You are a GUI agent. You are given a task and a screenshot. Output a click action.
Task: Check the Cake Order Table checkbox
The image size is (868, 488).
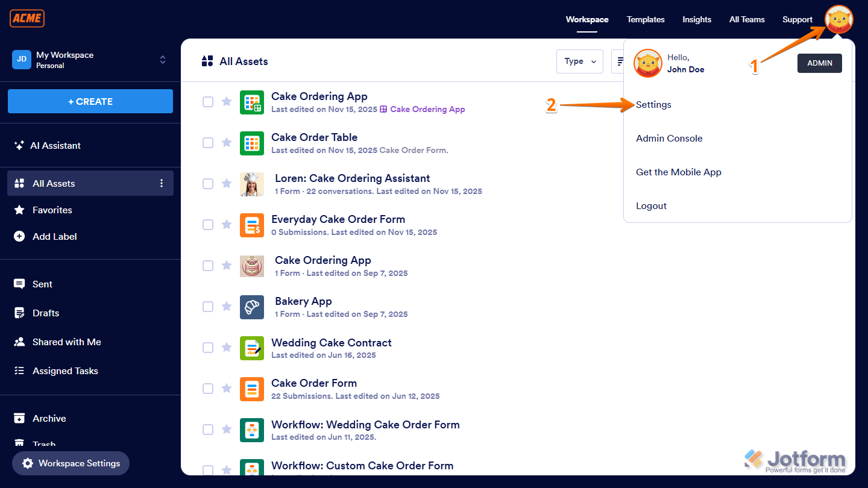point(208,143)
